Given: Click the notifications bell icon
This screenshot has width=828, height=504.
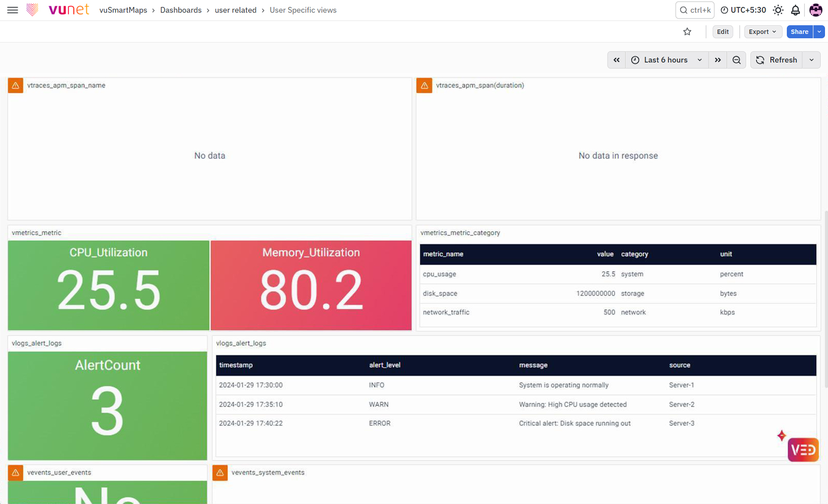Looking at the screenshot, I should [x=796, y=10].
